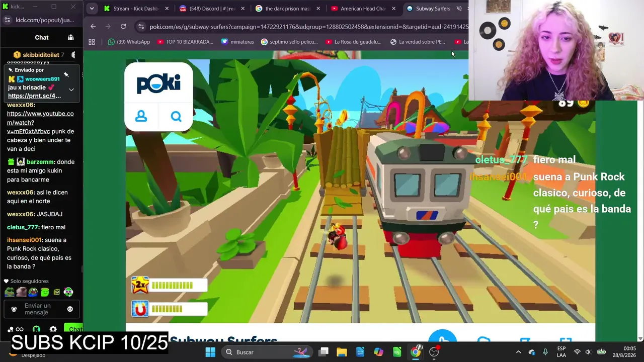This screenshot has height=362, width=644.
Task: Click the magnet power-up bar
Action: (x=170, y=309)
